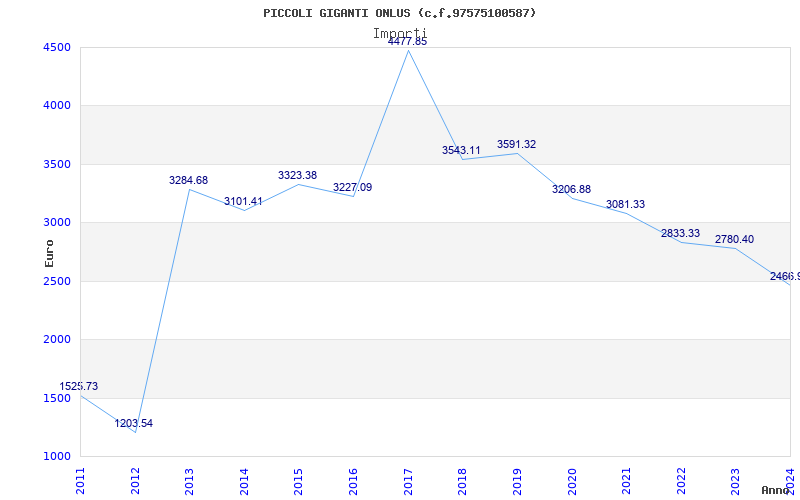This screenshot has height=500, width=800.
Task: Select the 1525.73 data label
Action: click(79, 386)
